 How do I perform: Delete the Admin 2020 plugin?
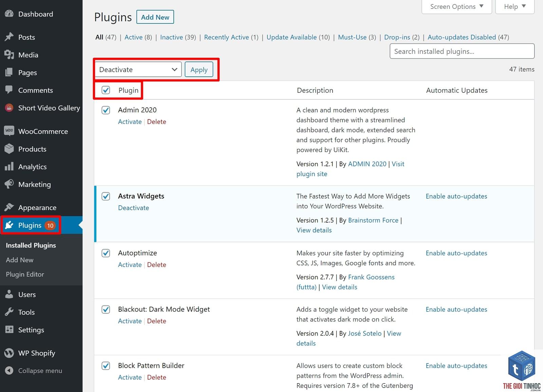click(156, 122)
